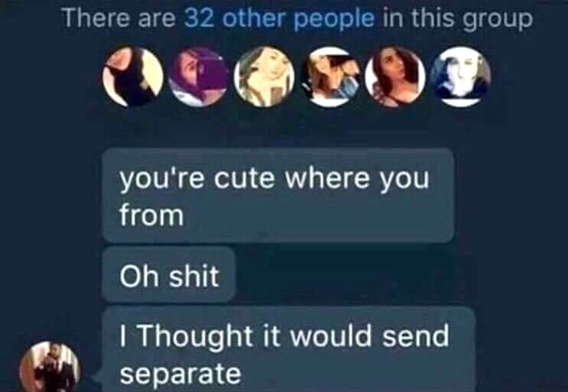This screenshot has width=568, height=392.
Task: Click the number "32" in the header link
Action: 199,18
